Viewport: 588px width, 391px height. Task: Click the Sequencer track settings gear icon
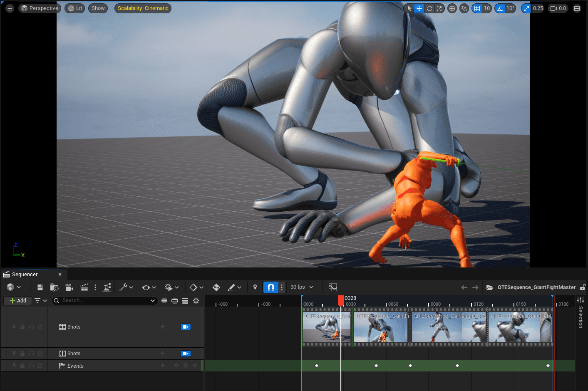pyautogui.click(x=196, y=301)
